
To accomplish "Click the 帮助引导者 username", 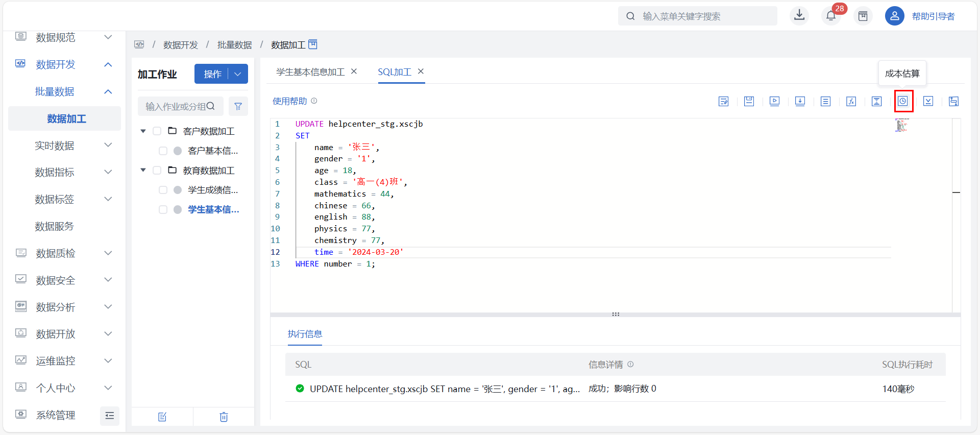I will (933, 16).
